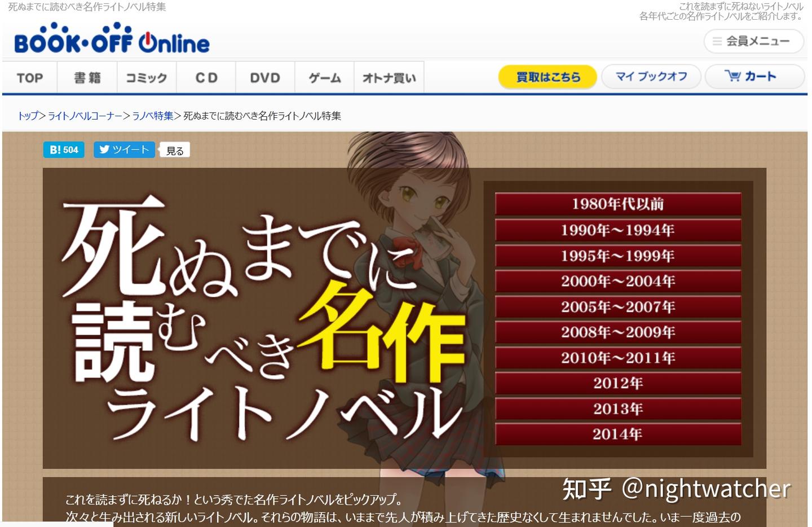Click the page heading 死ぬまでに読むべき名作ライトノベル特集 at top
This screenshot has width=812, height=527.
pyautogui.click(x=87, y=7)
